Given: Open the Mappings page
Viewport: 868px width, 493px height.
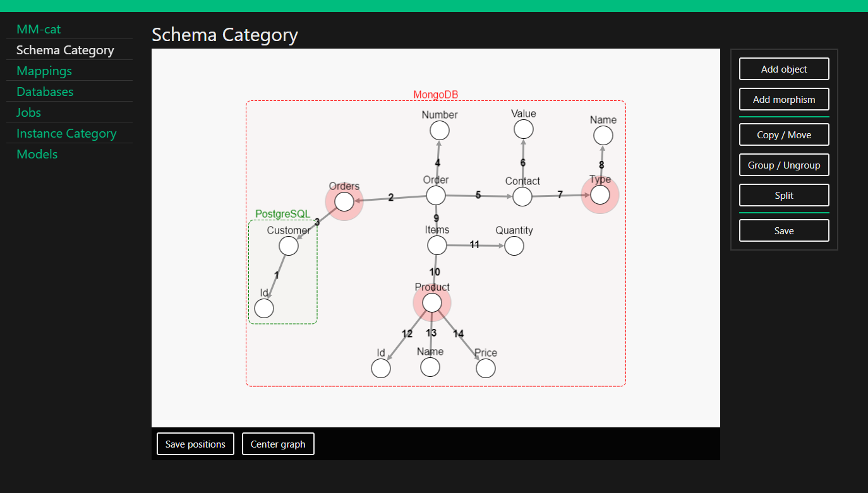Looking at the screenshot, I should click(44, 71).
